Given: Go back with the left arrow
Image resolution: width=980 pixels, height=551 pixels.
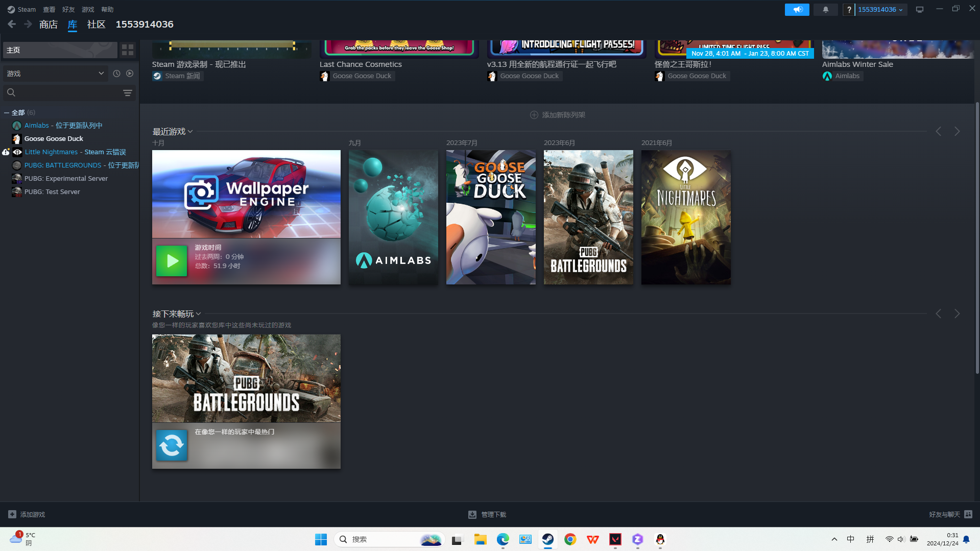Looking at the screenshot, I should [x=12, y=24].
